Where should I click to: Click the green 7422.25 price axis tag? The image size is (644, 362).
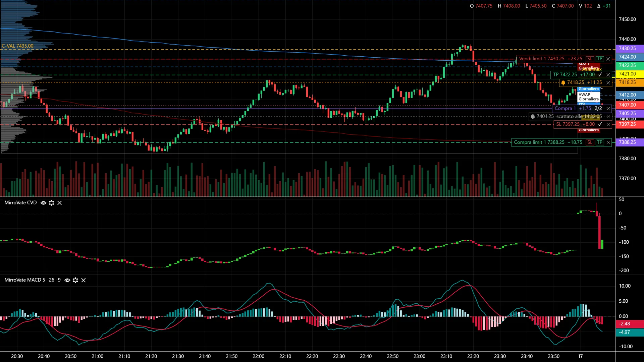[630, 65]
